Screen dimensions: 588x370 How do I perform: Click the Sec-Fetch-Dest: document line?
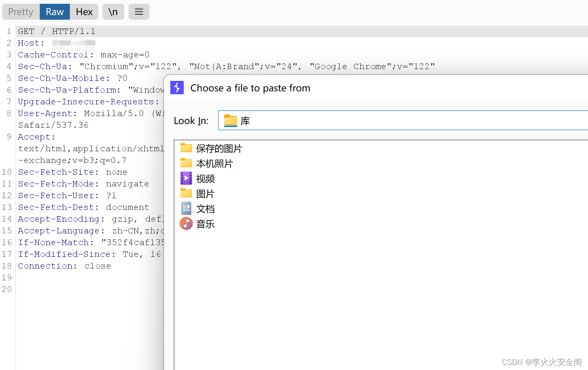coord(83,207)
